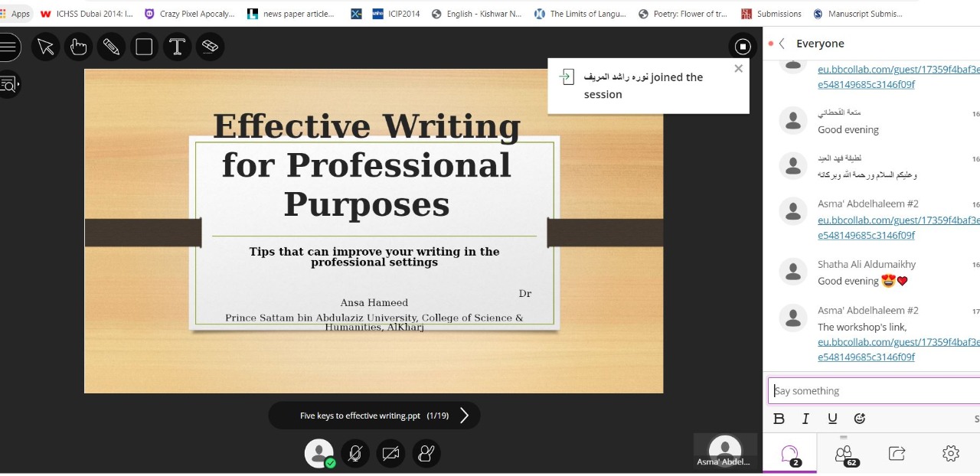The height and width of the screenshot is (476, 980).
Task: Click the stop sharing button
Action: pyautogui.click(x=742, y=47)
